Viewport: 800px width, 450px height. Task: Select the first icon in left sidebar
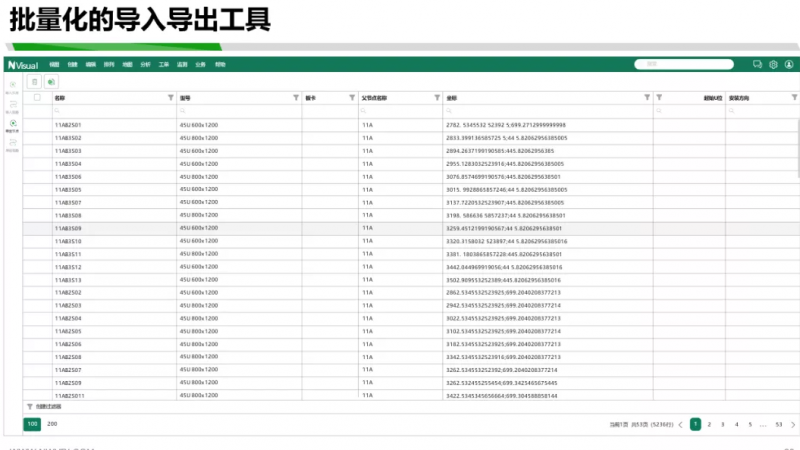[13, 86]
